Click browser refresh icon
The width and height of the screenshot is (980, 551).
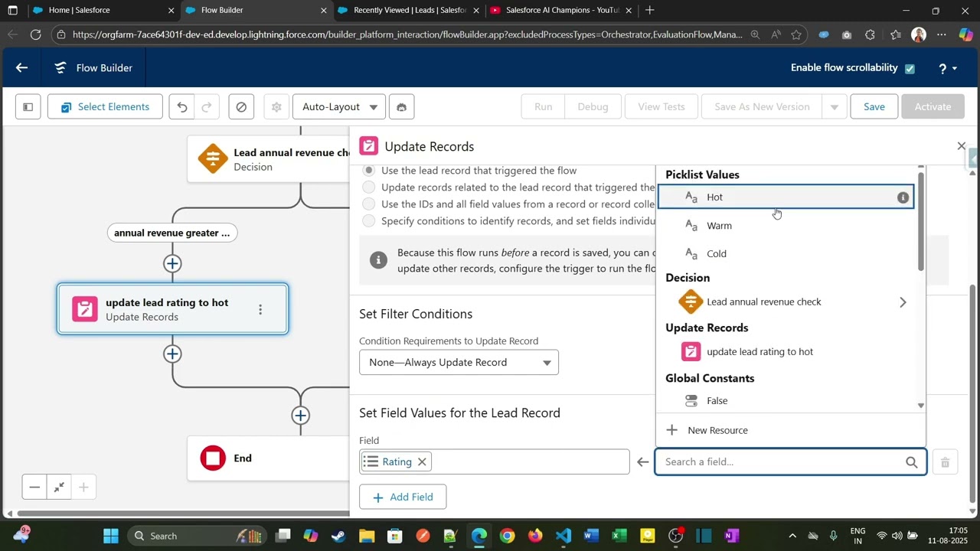35,34
